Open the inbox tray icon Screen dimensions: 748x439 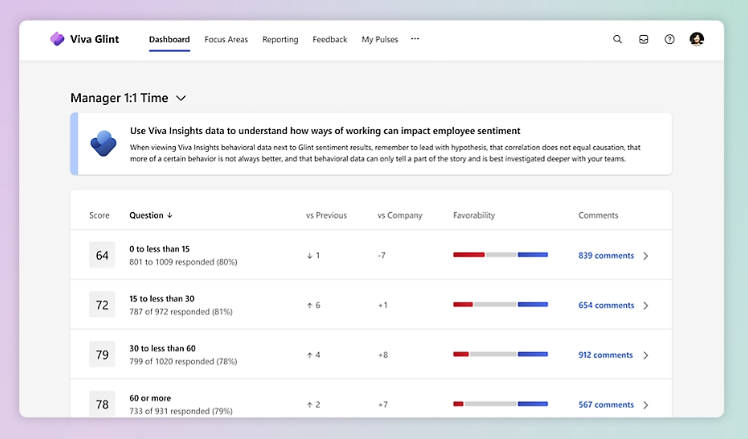click(x=644, y=39)
